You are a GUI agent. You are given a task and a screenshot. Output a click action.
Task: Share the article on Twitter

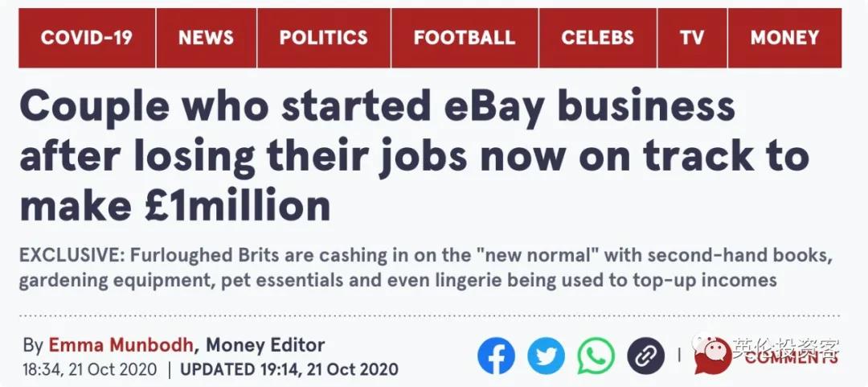pyautogui.click(x=546, y=355)
